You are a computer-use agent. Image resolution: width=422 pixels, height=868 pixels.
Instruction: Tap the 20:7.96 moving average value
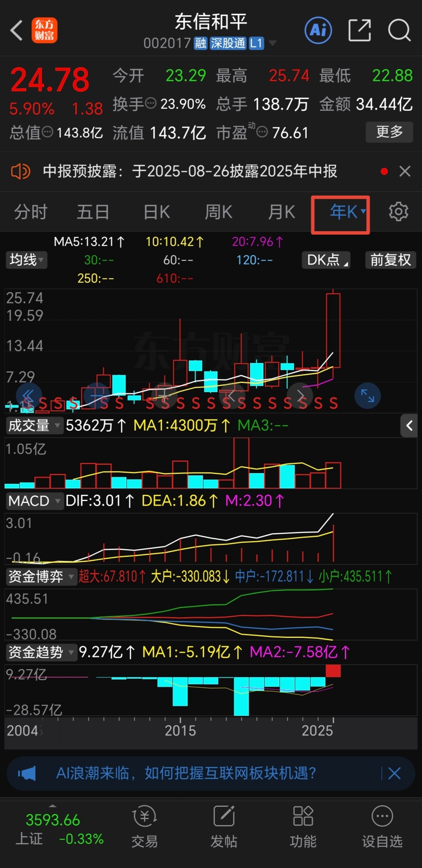point(257,242)
